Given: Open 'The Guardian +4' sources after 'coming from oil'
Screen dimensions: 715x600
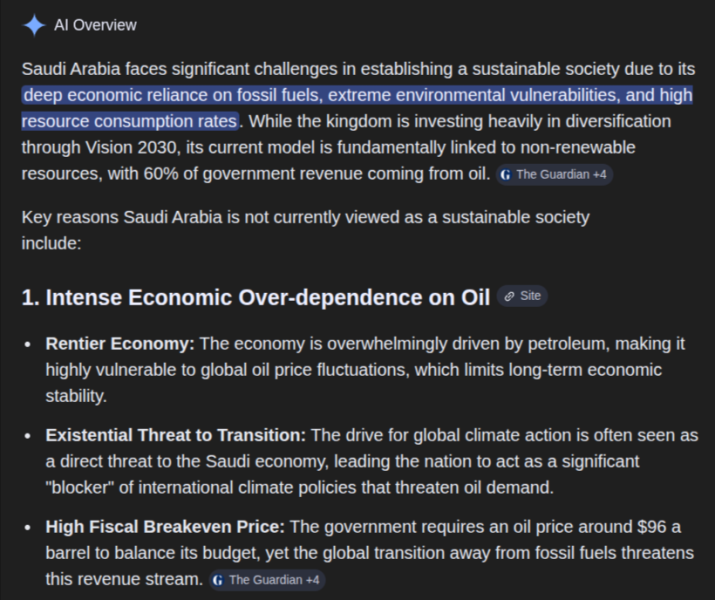Looking at the screenshot, I should (x=554, y=175).
